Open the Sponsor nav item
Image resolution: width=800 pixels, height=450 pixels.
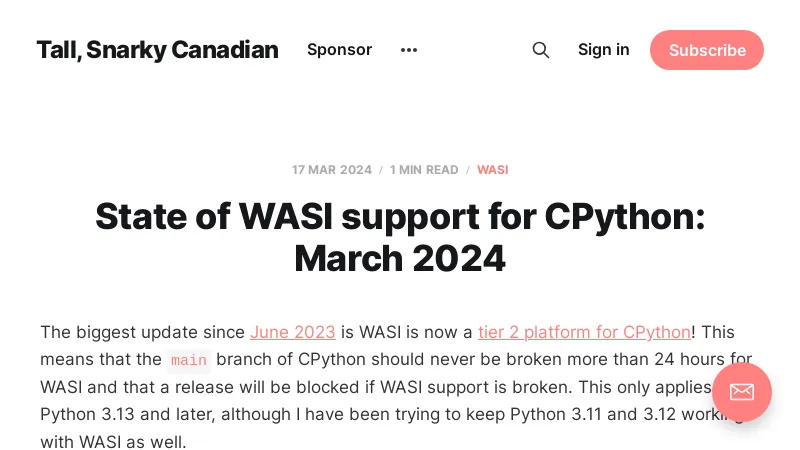[x=339, y=50]
